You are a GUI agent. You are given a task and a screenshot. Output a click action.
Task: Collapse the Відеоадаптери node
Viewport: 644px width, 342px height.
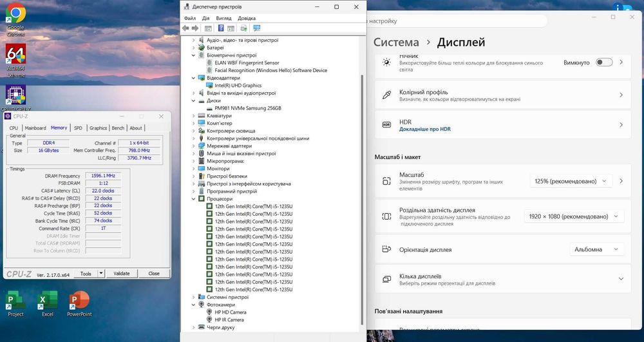pyautogui.click(x=193, y=78)
